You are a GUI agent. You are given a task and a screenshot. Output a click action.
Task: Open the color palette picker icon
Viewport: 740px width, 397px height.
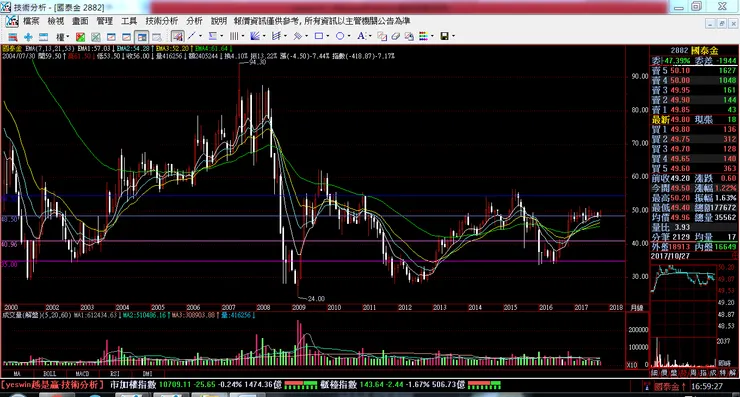click(x=423, y=36)
